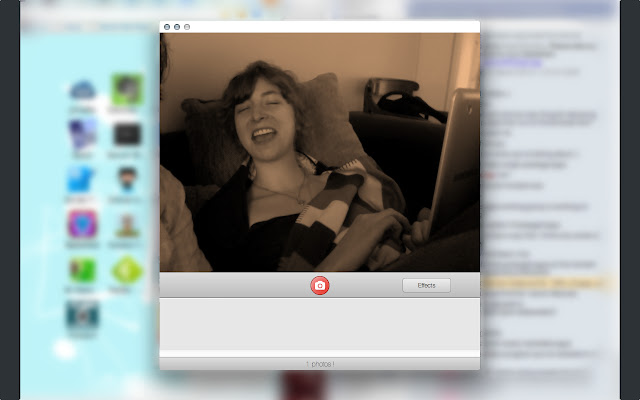The image size is (640, 400).
Task: Open the dark monitor desktop icon
Action: pos(126,134)
